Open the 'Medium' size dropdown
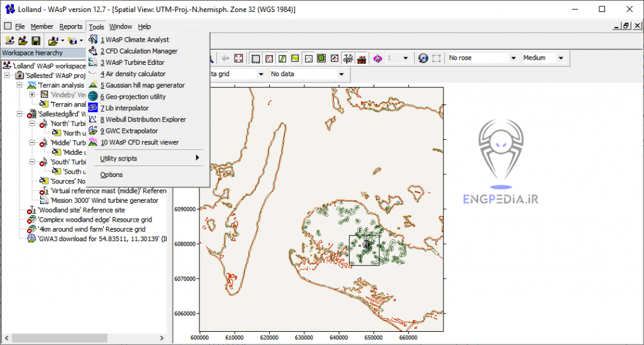This screenshot has height=345, width=644. pyautogui.click(x=560, y=58)
